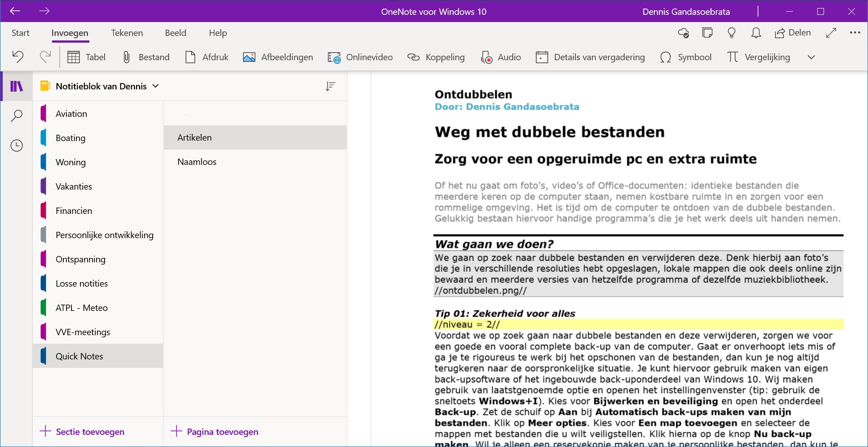Attach a file via Bestand
This screenshot has height=447, width=868.
coord(146,57)
